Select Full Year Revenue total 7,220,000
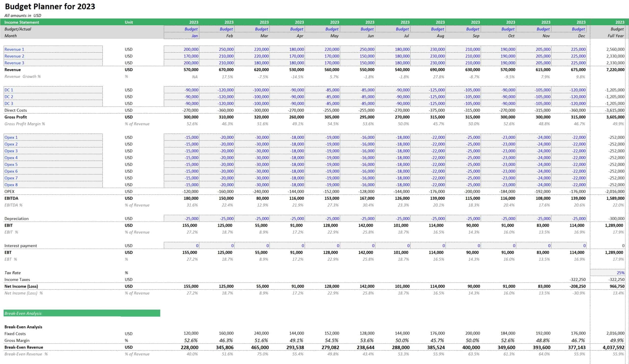The image size is (629, 364). [615, 70]
